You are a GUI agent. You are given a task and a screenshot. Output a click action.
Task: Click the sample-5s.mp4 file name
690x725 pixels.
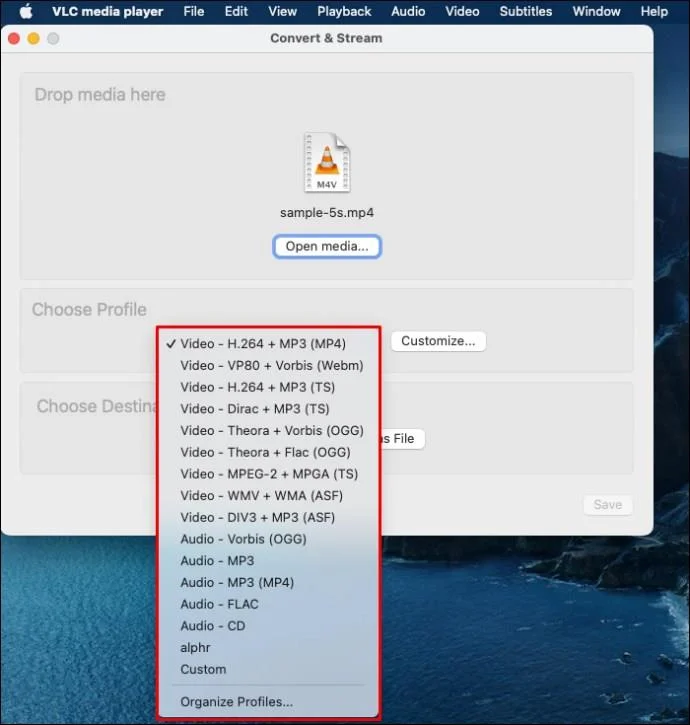click(327, 213)
